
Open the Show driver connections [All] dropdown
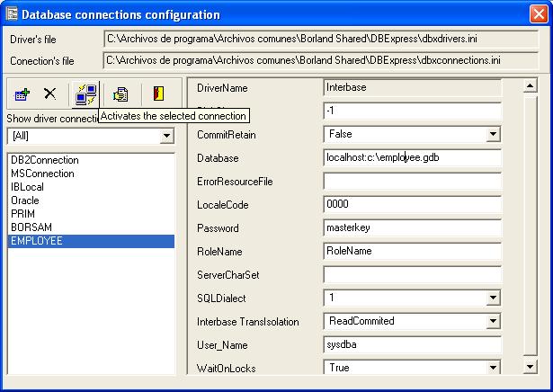point(167,136)
